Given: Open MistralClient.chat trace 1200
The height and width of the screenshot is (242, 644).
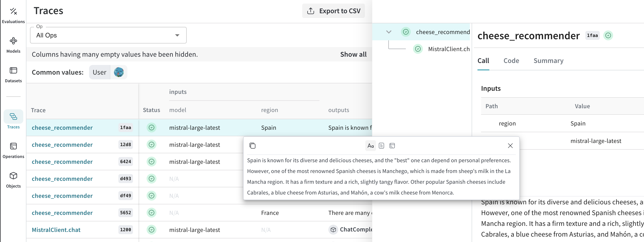Looking at the screenshot, I should [56, 230].
